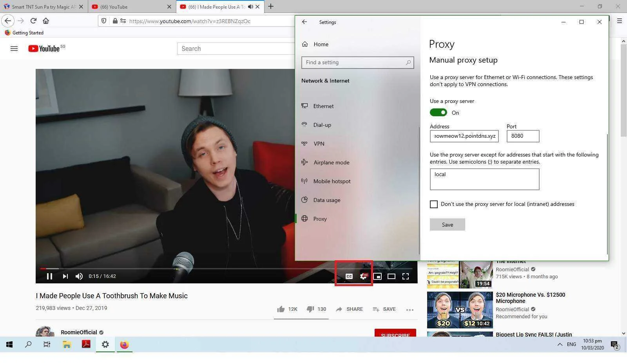Open Biggest Lip Sync FAILS video title

pyautogui.click(x=534, y=334)
